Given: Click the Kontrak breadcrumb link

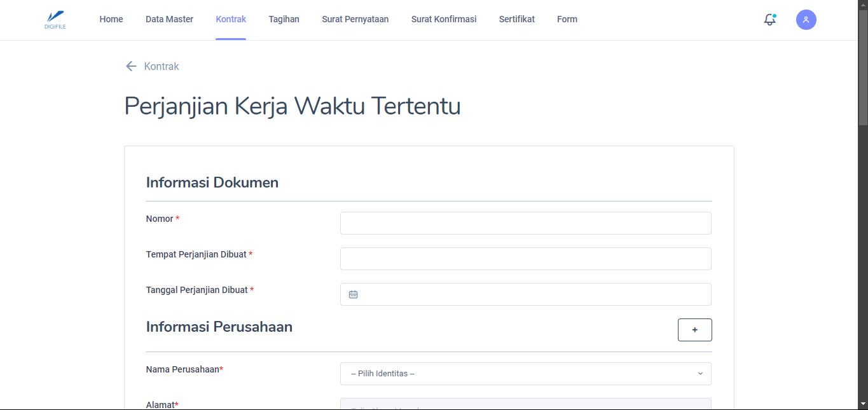Looking at the screenshot, I should pyautogui.click(x=162, y=66).
